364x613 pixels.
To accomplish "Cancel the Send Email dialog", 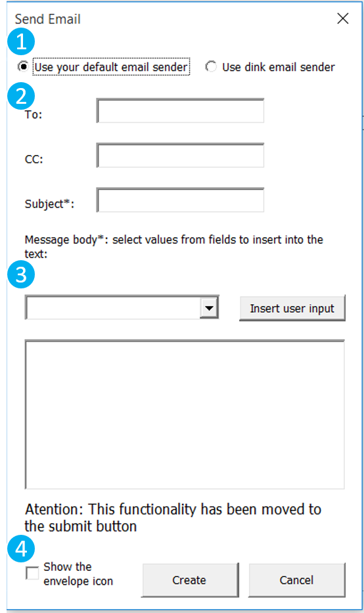I will [297, 580].
